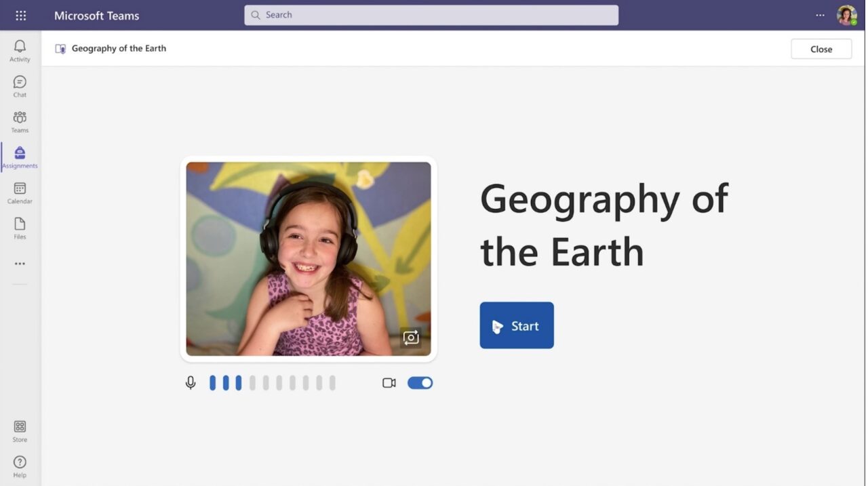Open the Teams app Store
868x486 pixels.
(x=20, y=429)
